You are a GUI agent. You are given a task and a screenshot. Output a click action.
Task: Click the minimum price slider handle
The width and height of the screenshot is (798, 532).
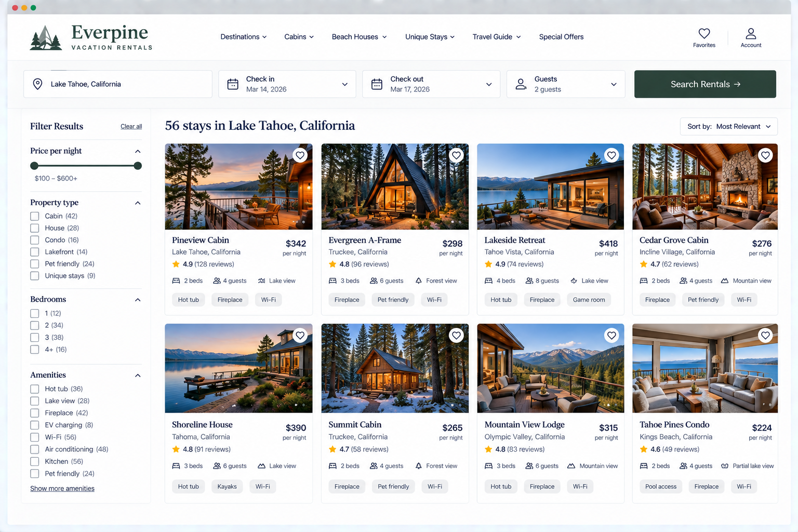pos(34,166)
